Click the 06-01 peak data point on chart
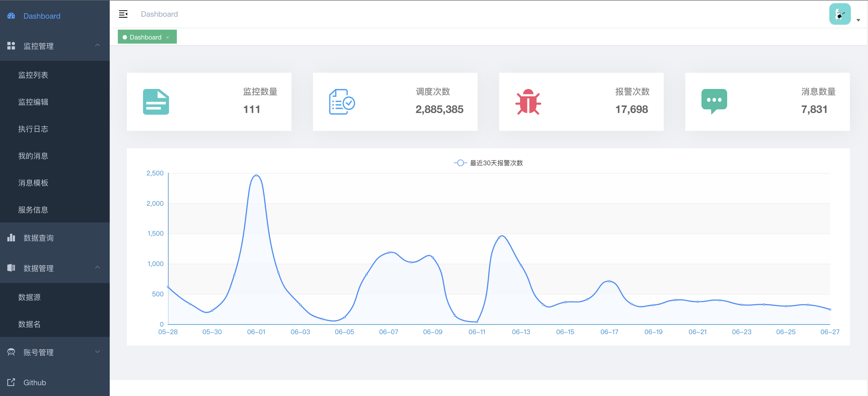 pos(256,175)
